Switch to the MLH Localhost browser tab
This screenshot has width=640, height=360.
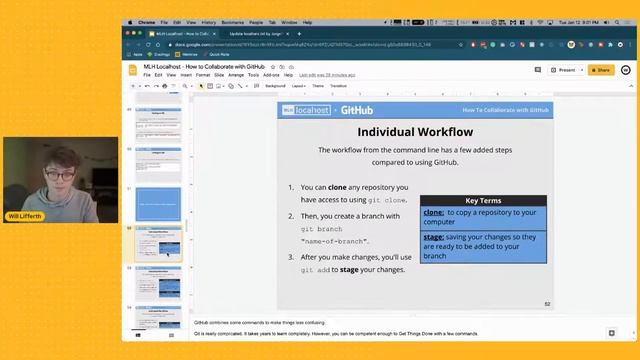(x=182, y=34)
